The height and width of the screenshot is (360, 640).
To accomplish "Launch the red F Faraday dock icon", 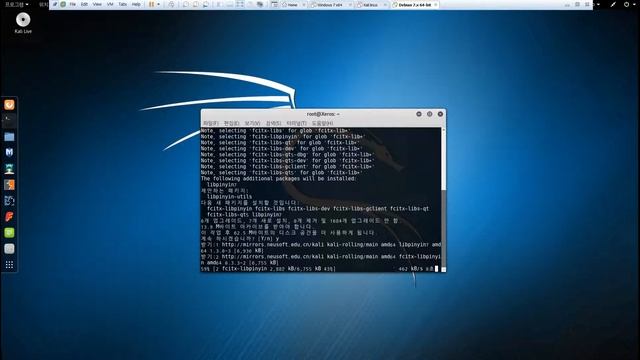I will pyautogui.click(x=9, y=216).
